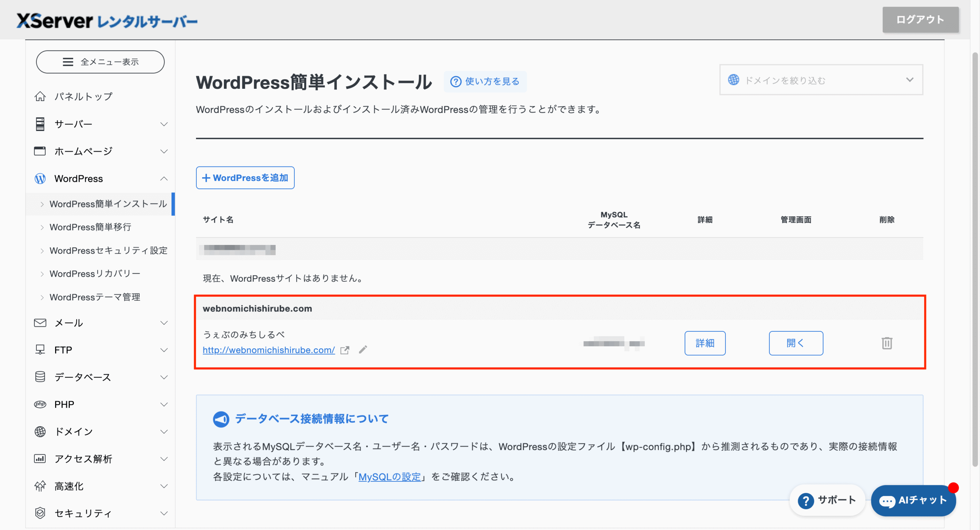Expand the サーバー menu section

point(164,124)
